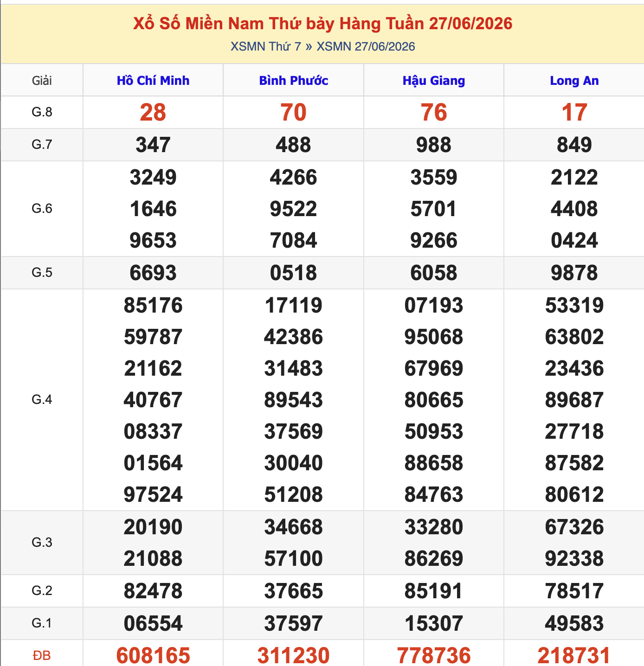Select special prize number 778736
The width and height of the screenshot is (644, 666).
(x=434, y=656)
